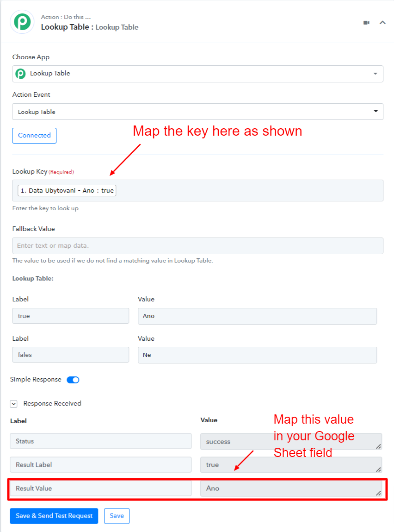Image resolution: width=394 pixels, height=532 pixels.
Task: Click the Pabbly logo in the action header
Action: point(22,22)
